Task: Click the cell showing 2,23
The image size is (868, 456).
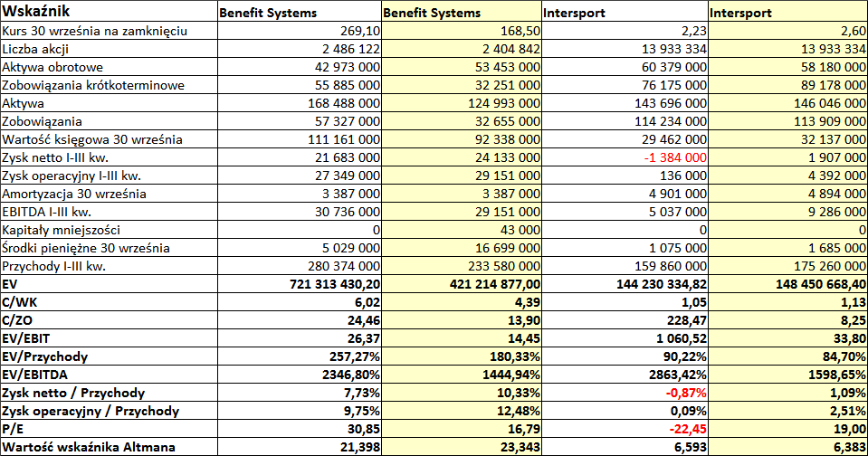Action: click(625, 31)
